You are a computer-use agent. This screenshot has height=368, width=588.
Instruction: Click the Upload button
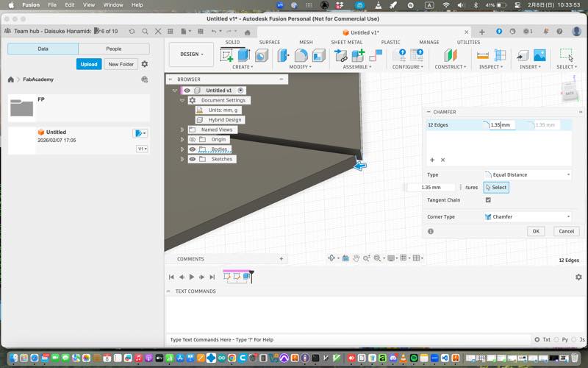(x=89, y=64)
